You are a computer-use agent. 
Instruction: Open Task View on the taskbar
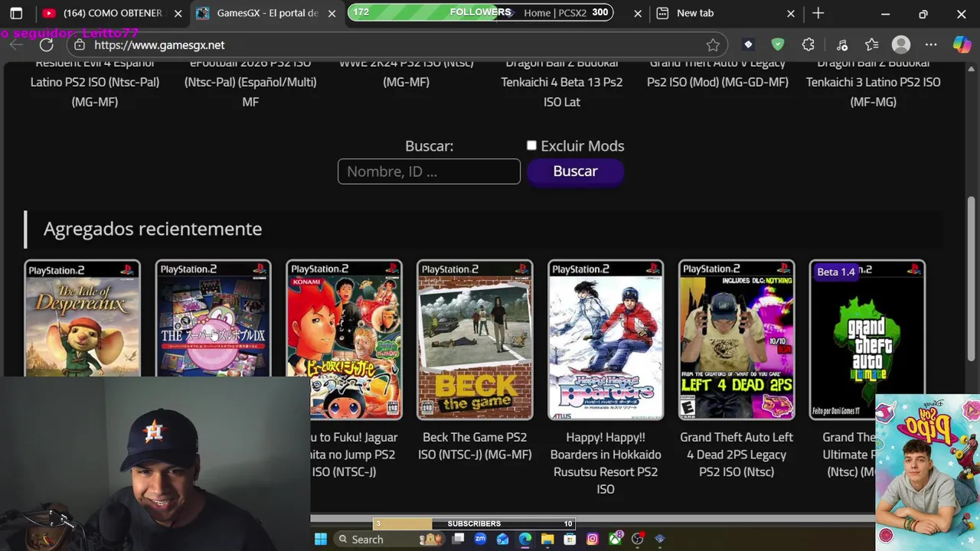click(458, 540)
